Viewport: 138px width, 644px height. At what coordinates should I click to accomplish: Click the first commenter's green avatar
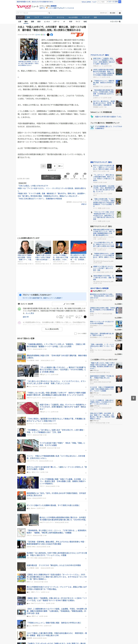19,309
